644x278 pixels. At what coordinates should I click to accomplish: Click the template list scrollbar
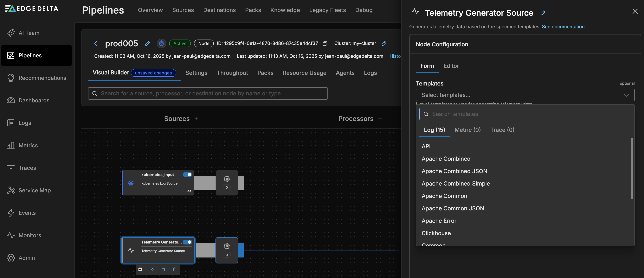pyautogui.click(x=632, y=168)
